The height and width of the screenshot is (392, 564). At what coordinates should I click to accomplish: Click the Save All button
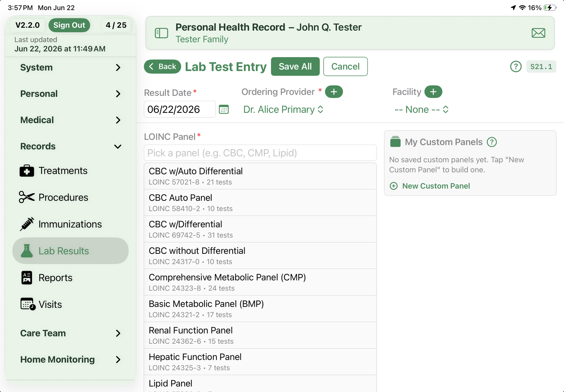tap(295, 67)
